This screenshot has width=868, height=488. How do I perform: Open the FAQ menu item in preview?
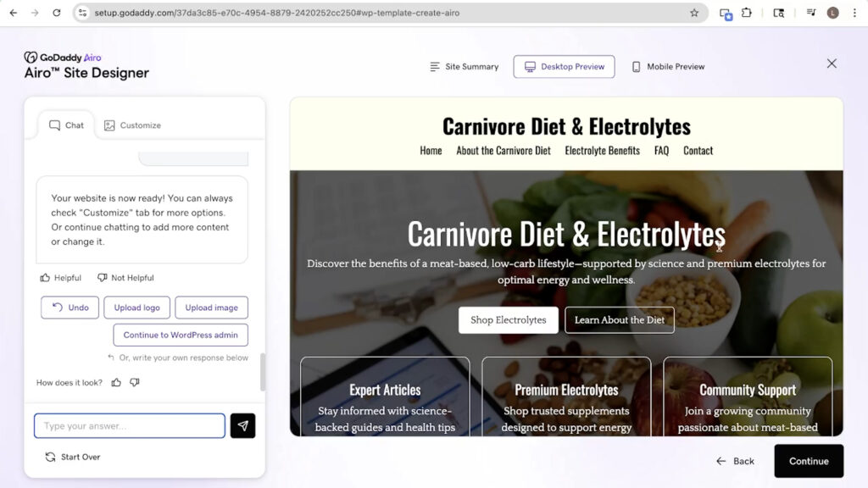click(661, 151)
